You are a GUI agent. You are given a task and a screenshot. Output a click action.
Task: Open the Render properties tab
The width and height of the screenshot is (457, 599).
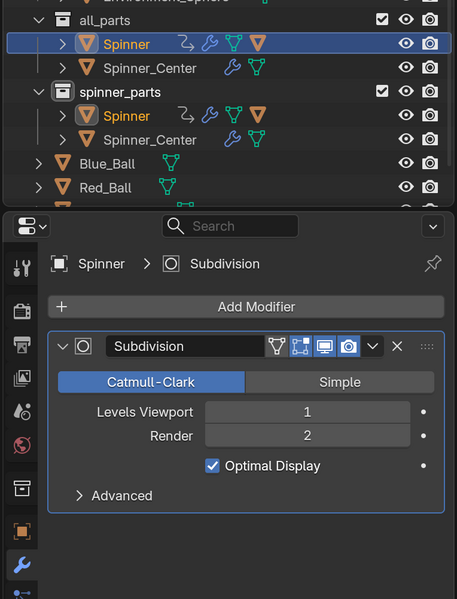point(22,311)
